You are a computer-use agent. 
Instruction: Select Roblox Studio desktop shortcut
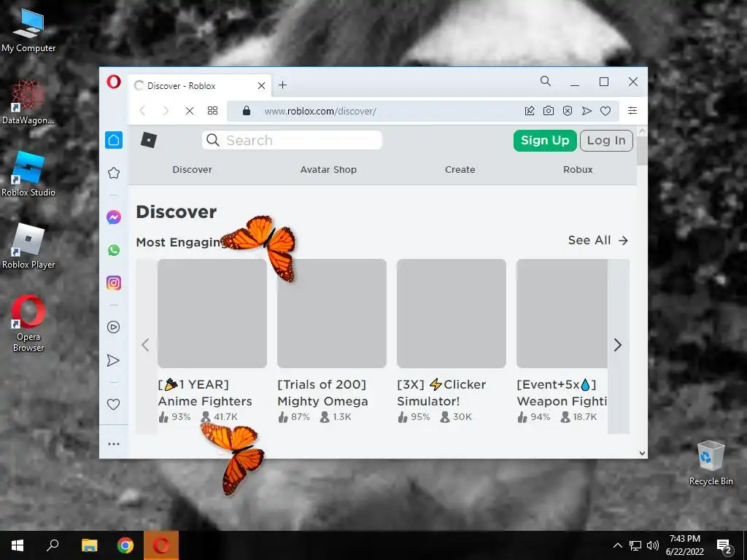click(x=28, y=174)
